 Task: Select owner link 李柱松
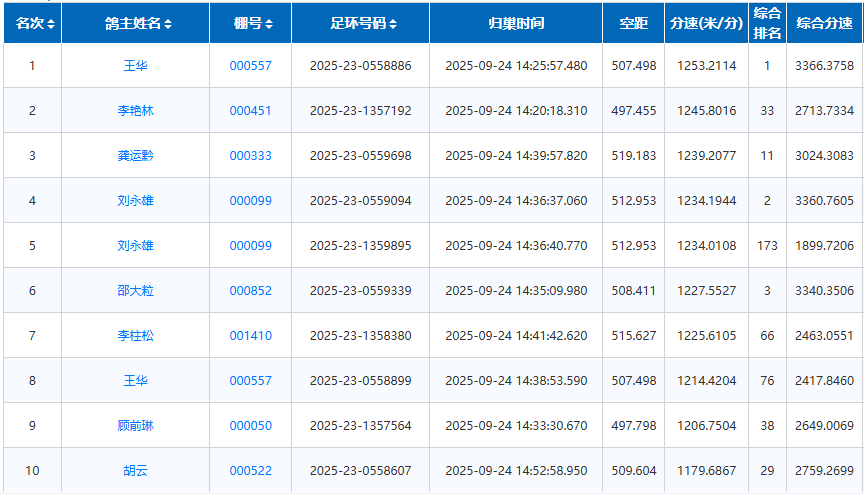(135, 336)
